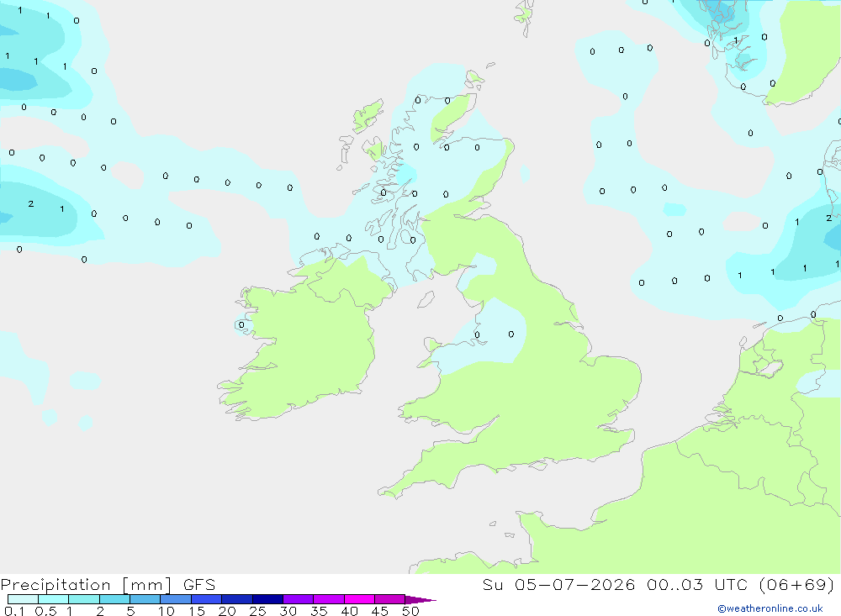Click the '35' legend scale label
Screen dimensions: 841x616
click(x=319, y=611)
